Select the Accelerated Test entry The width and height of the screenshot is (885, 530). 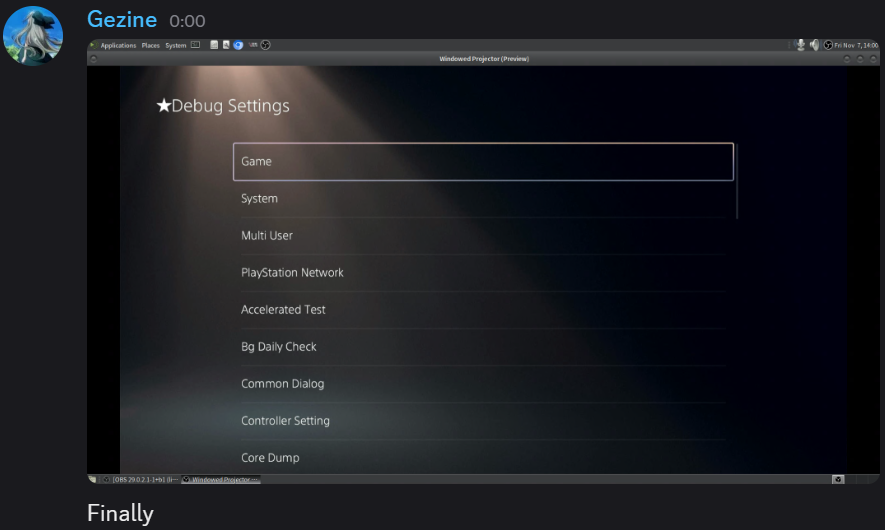pyautogui.click(x=483, y=309)
